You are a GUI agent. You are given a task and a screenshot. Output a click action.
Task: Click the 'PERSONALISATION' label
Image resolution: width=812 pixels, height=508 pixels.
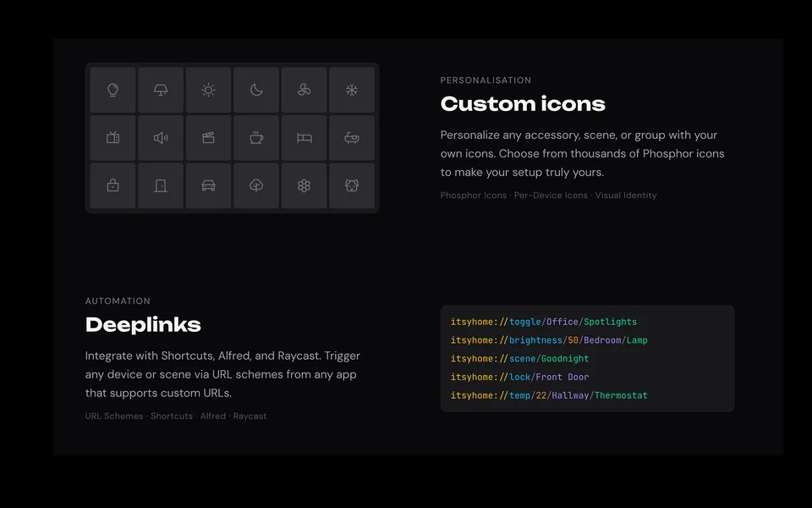point(486,80)
